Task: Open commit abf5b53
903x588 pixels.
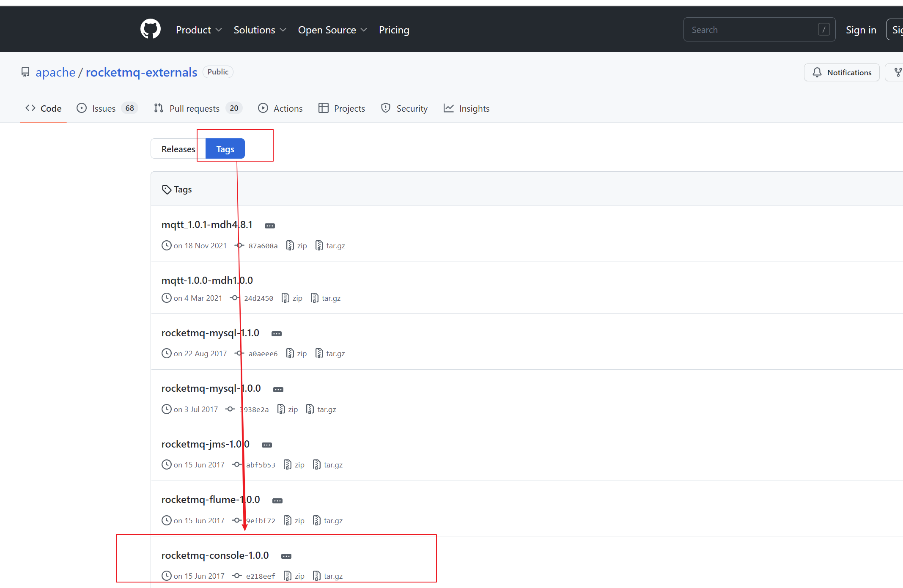Action: click(x=254, y=465)
